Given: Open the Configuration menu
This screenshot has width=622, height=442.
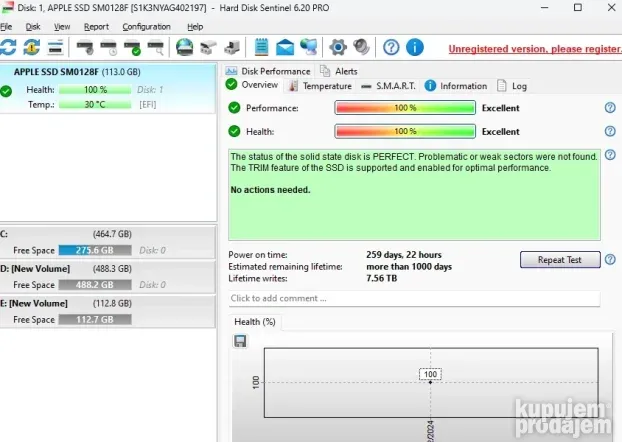Looking at the screenshot, I should click(x=146, y=27).
